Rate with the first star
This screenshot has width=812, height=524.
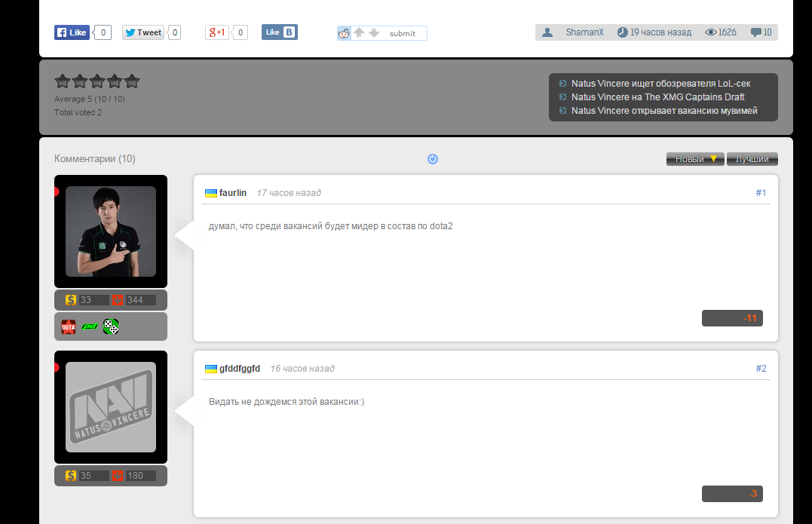(62, 81)
